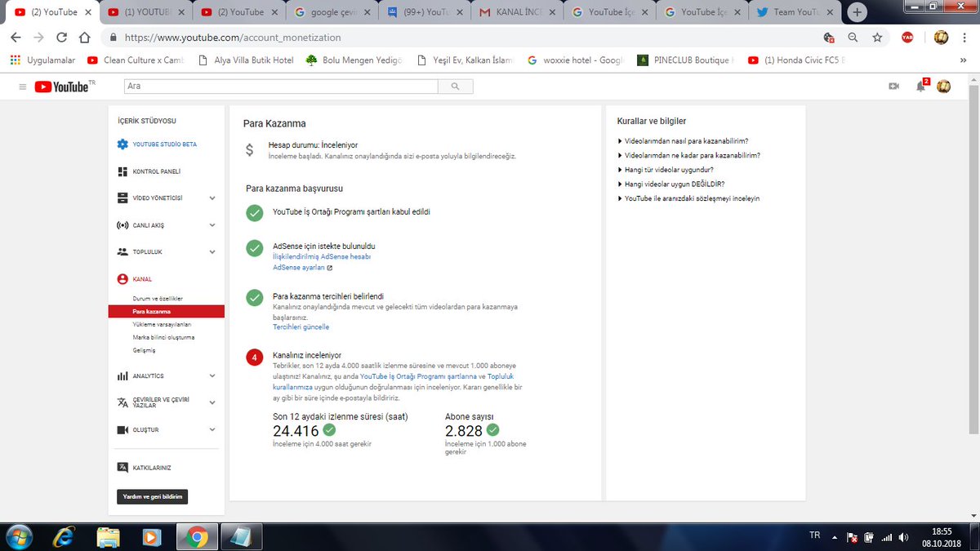980x551 pixels.
Task: Expand Çeviriler ve Çeviri Yazılar chevron
Action: pyautogui.click(x=212, y=402)
